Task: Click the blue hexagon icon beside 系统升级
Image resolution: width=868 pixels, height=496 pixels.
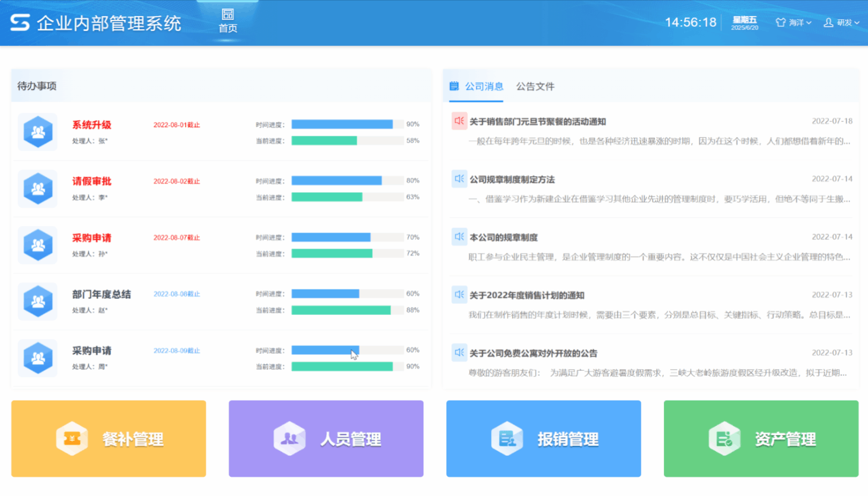Action: pyautogui.click(x=37, y=131)
